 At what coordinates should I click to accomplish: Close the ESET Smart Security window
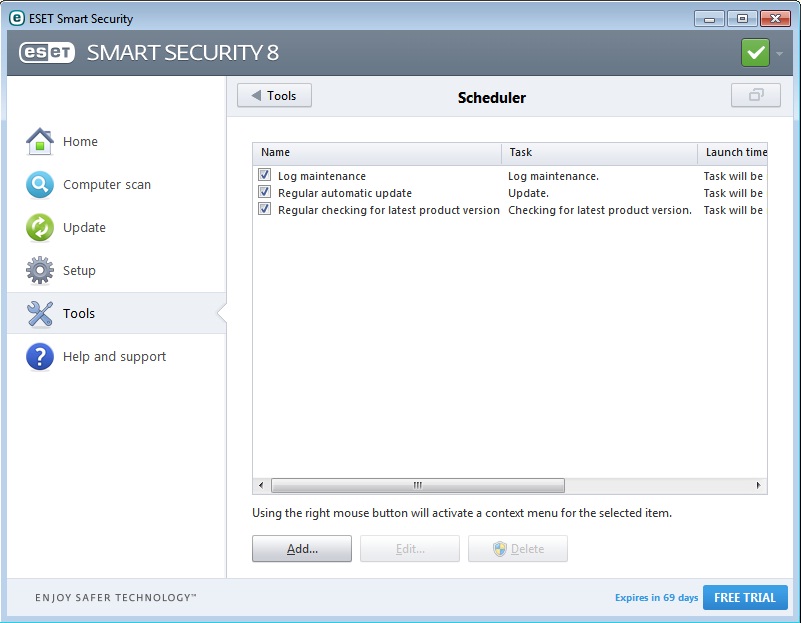click(x=775, y=19)
